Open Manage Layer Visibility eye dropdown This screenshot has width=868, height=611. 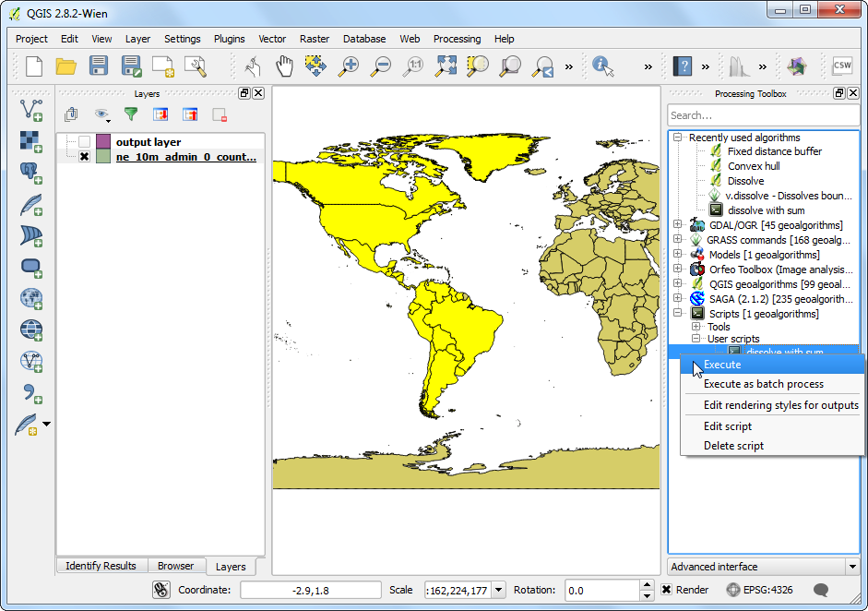coord(101,114)
